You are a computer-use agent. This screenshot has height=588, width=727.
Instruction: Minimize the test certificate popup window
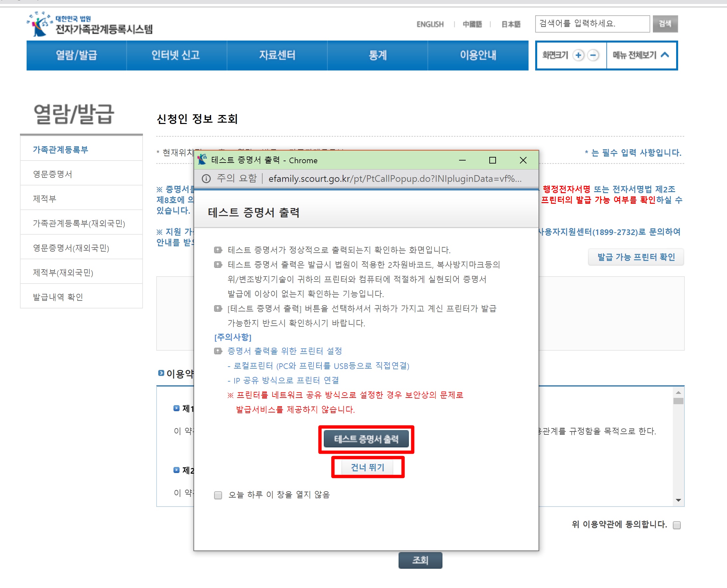(x=462, y=160)
